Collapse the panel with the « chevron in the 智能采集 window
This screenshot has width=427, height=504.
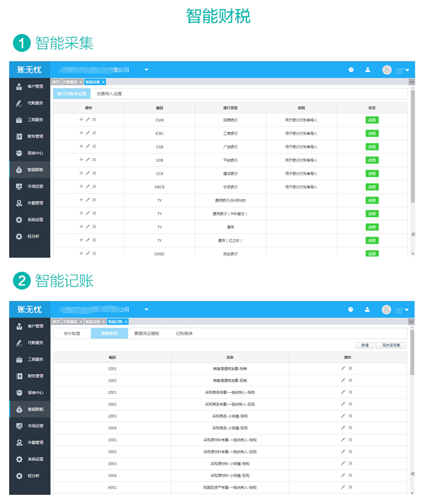coord(413,234)
